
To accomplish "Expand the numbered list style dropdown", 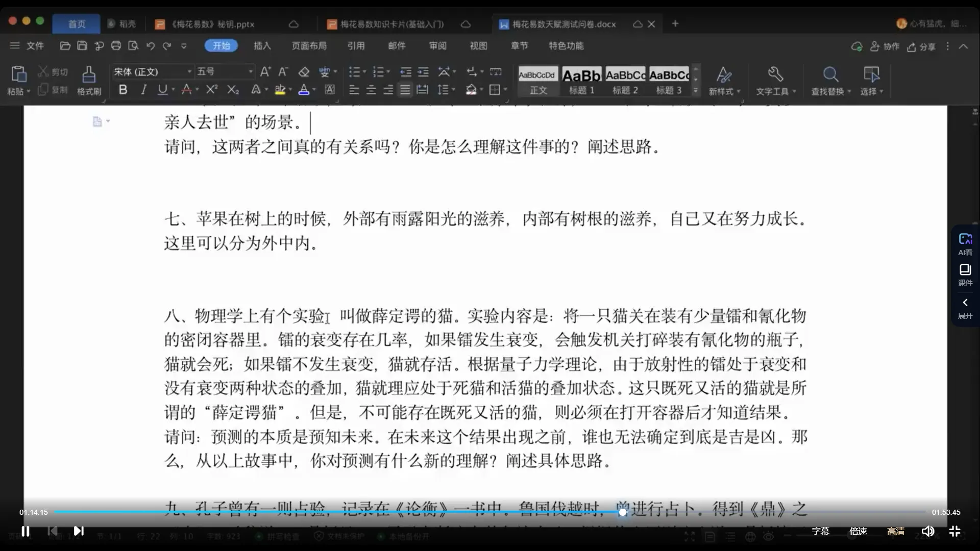I will [x=388, y=72].
